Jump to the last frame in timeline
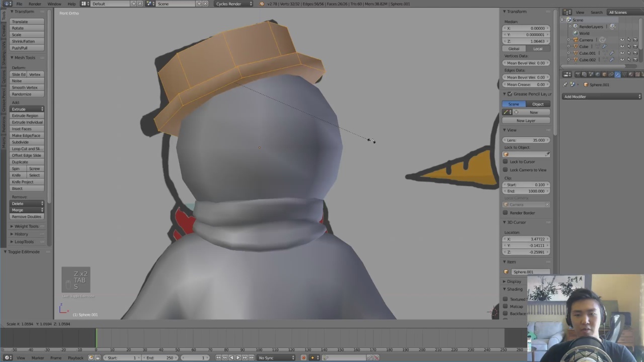This screenshot has height=362, width=644. click(x=251, y=357)
